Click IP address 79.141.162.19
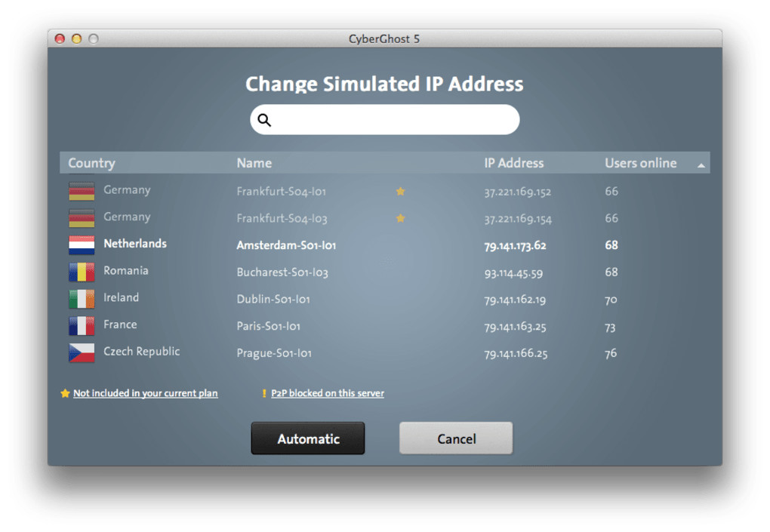The width and height of the screenshot is (770, 532). [515, 300]
